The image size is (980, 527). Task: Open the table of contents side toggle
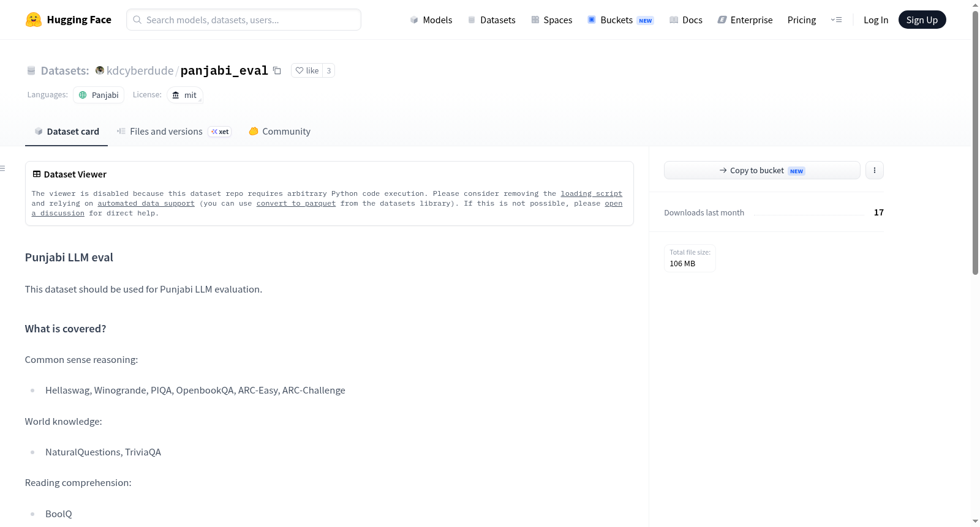tap(2, 168)
